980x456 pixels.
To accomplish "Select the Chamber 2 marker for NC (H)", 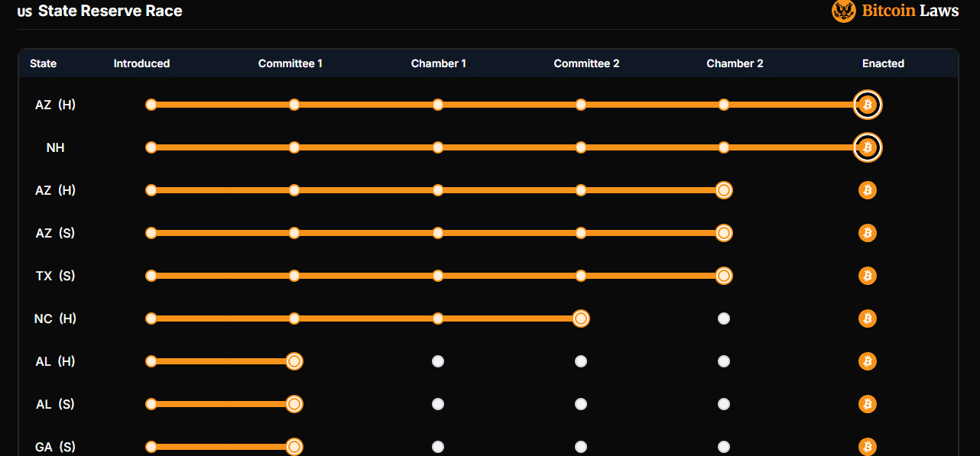I will tap(724, 319).
